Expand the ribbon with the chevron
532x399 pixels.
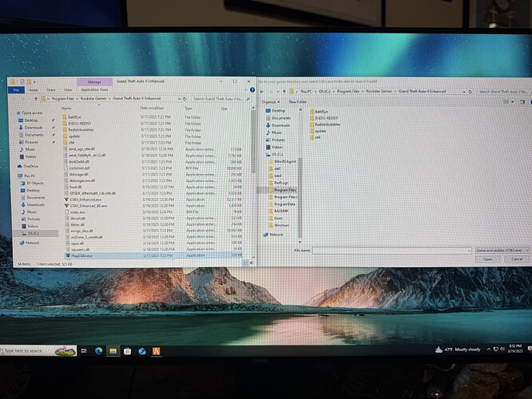(x=246, y=90)
